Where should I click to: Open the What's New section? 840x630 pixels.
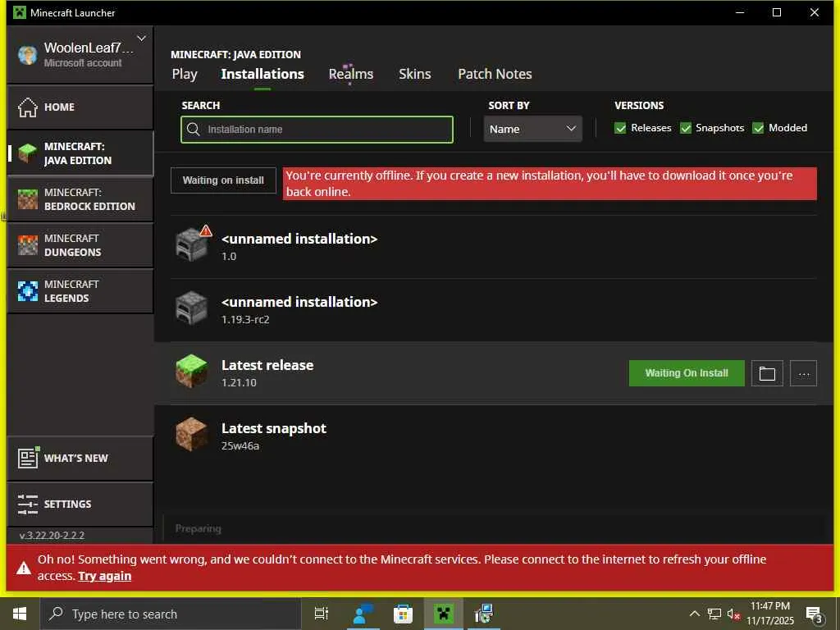80,459
